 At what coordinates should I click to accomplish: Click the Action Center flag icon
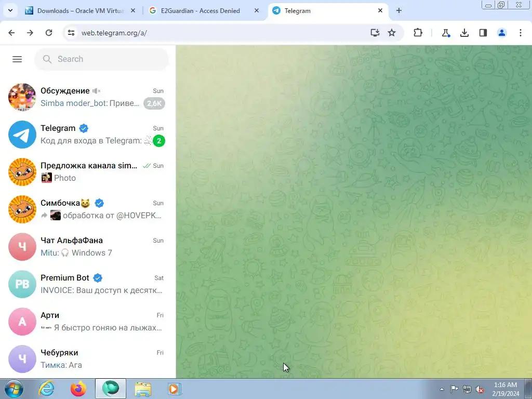(454, 389)
